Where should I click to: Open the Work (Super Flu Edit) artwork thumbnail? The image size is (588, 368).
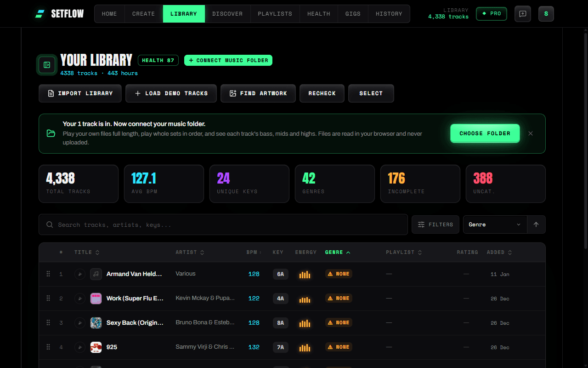pos(96,299)
